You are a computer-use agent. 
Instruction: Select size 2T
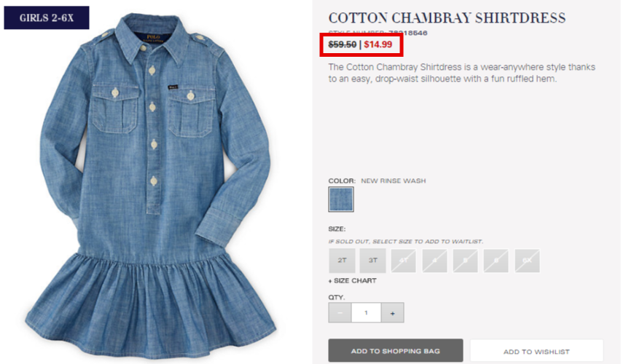342,261
